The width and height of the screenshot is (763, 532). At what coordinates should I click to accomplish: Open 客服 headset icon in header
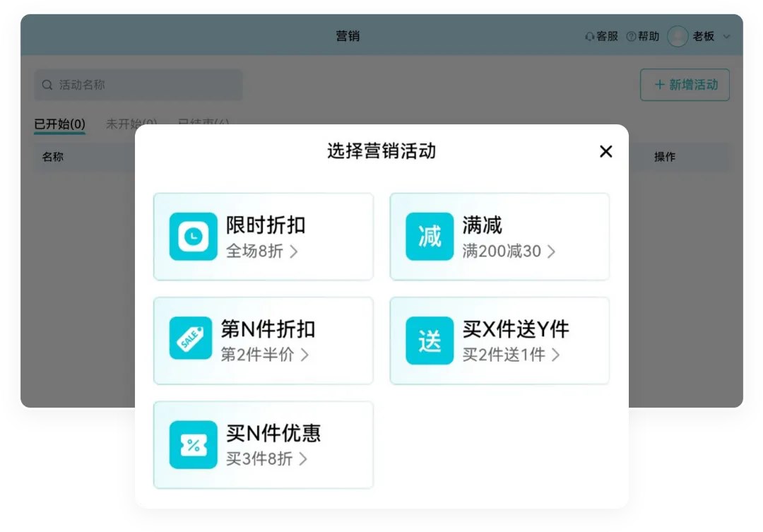[589, 37]
